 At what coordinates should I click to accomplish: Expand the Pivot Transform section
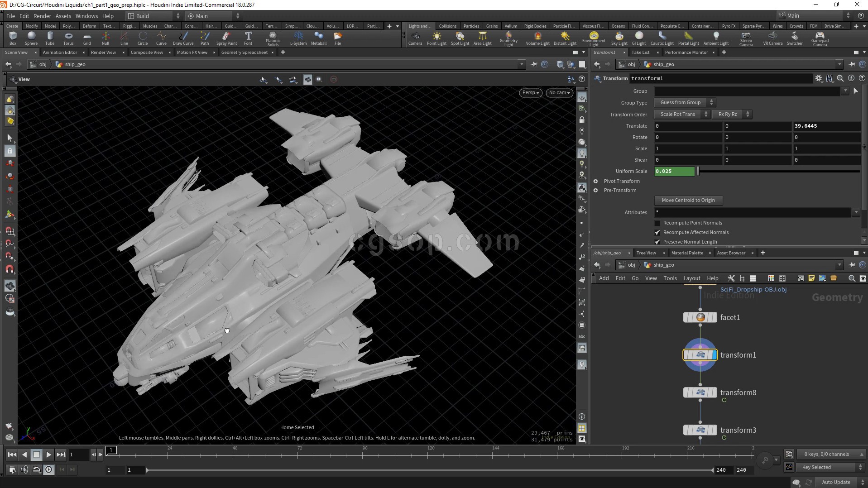pos(596,181)
